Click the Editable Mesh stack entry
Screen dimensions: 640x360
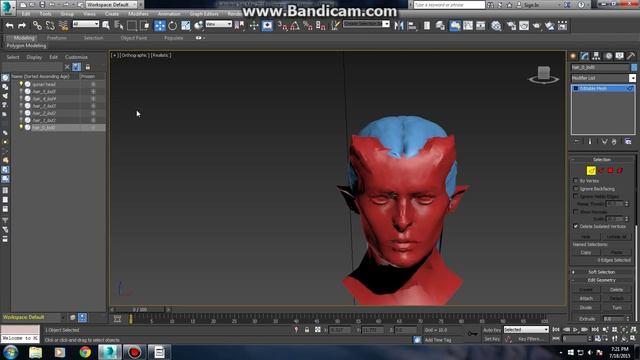[603, 89]
